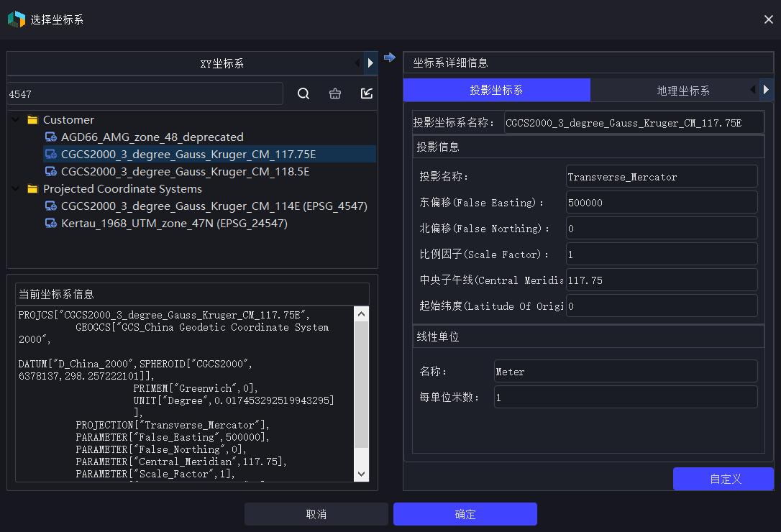Click scroll up arrow in 当前坐标系信息
The height and width of the screenshot is (532, 781).
[362, 314]
